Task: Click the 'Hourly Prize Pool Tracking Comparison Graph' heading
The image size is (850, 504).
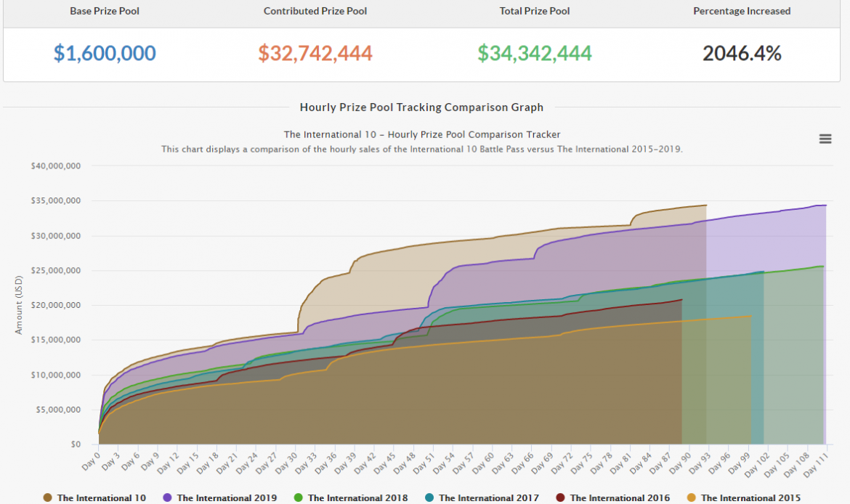Action: click(x=421, y=107)
